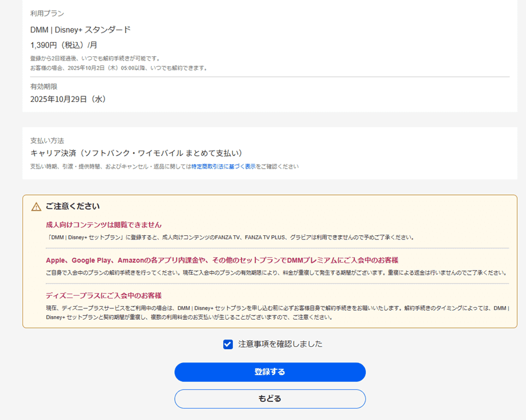Uncheck the 注意事項を確認しました checkbox
The height and width of the screenshot is (420, 526).
228,344
